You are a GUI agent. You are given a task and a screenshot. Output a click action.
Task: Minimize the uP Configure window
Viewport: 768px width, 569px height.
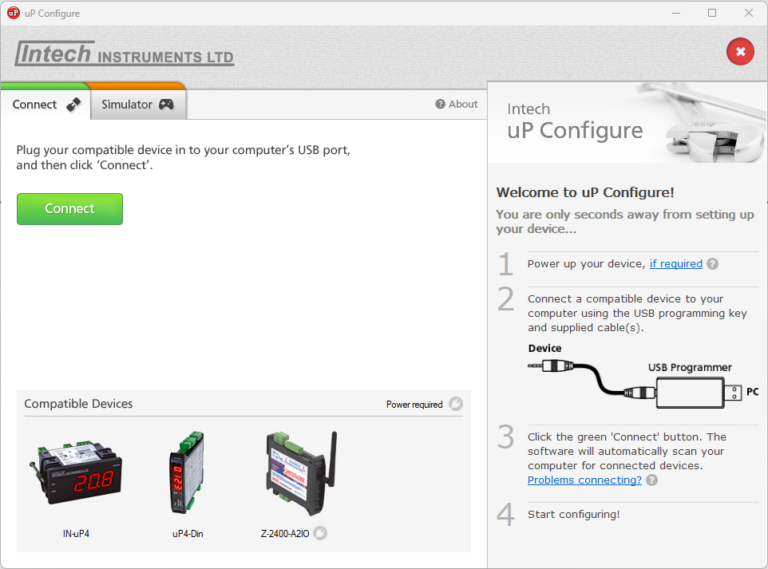[x=674, y=13]
